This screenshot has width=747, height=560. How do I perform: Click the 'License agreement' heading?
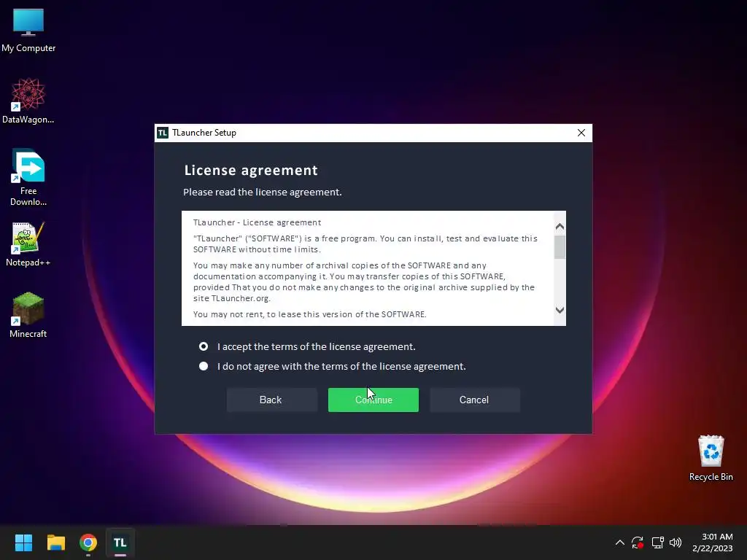pyautogui.click(x=251, y=170)
